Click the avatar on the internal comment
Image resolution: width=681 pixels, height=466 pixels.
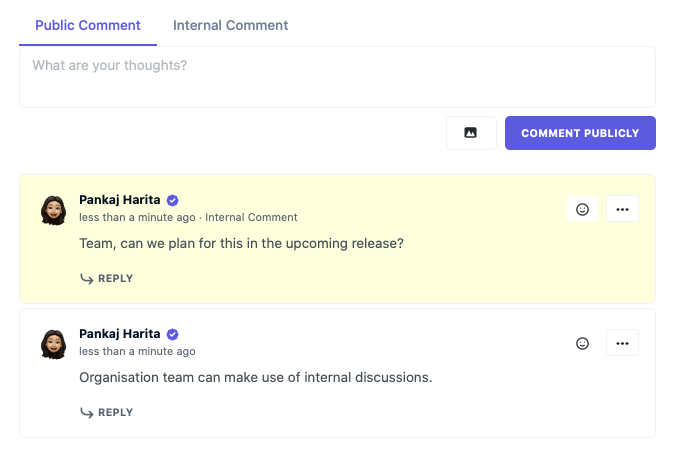[53, 210]
